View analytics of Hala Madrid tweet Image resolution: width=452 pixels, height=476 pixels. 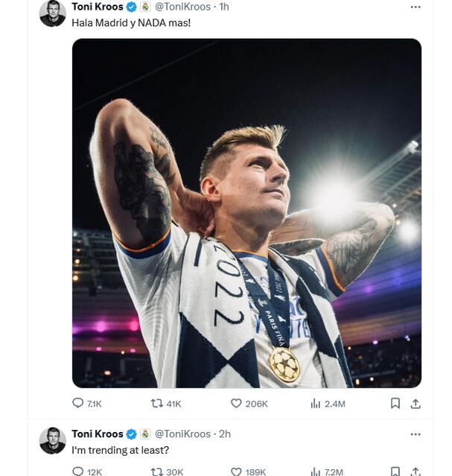(x=316, y=403)
